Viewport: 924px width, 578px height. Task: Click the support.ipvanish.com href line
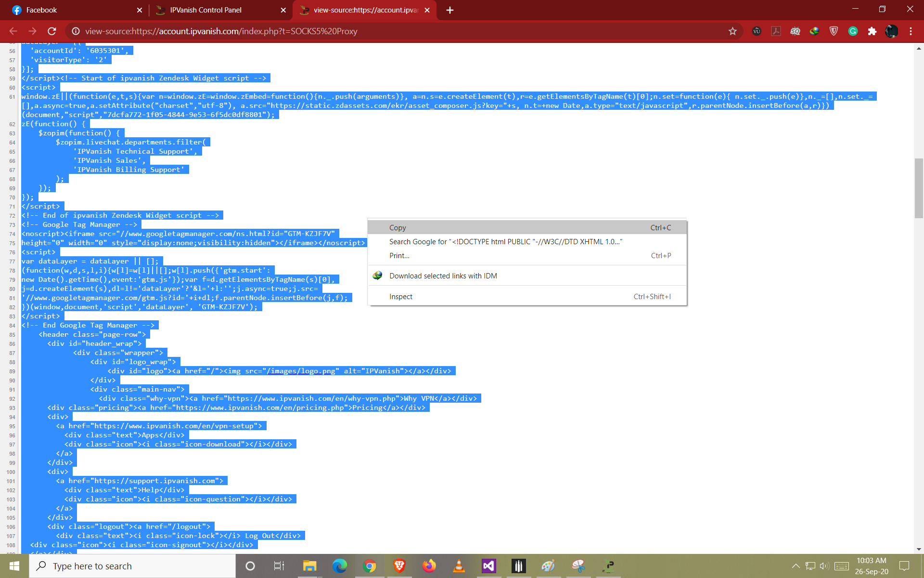(x=140, y=481)
